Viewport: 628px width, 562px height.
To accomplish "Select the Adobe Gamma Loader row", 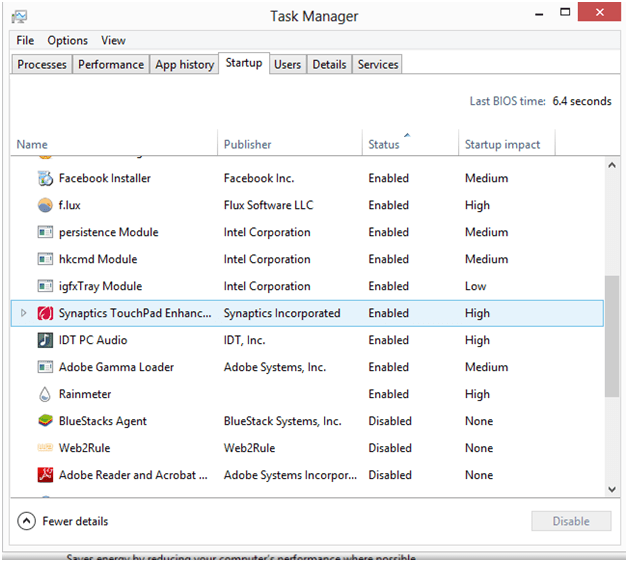I will tap(116, 368).
